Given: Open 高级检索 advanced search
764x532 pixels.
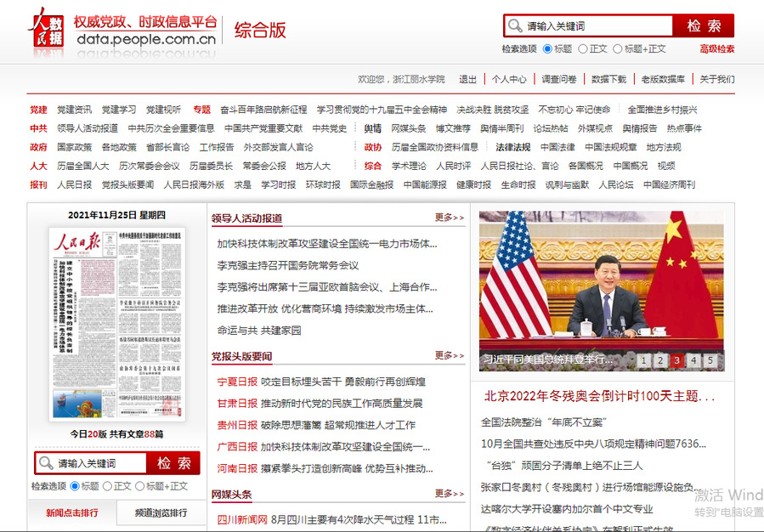Looking at the screenshot, I should 717,48.
